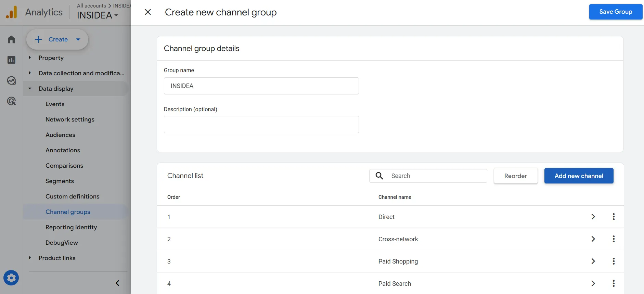Click the Reorder button
The width and height of the screenshot is (644, 294).
point(516,176)
